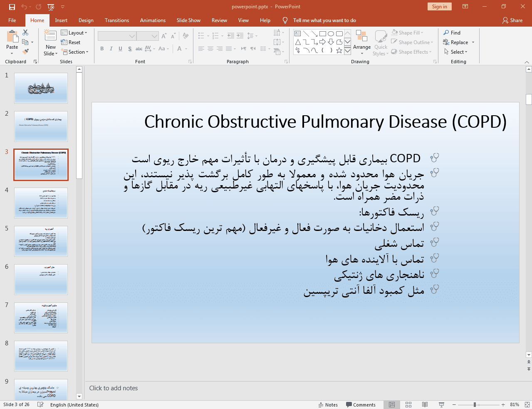Screen dimensions: 532x409
Task: Switch to Slide Sorter view icon
Action: coord(408,404)
